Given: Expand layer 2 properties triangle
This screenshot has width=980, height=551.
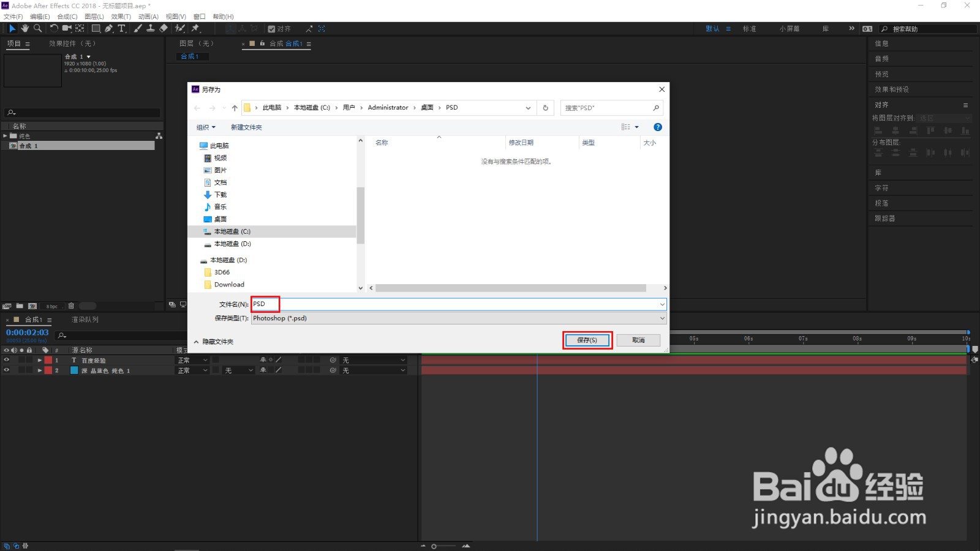Looking at the screenshot, I should click(39, 370).
